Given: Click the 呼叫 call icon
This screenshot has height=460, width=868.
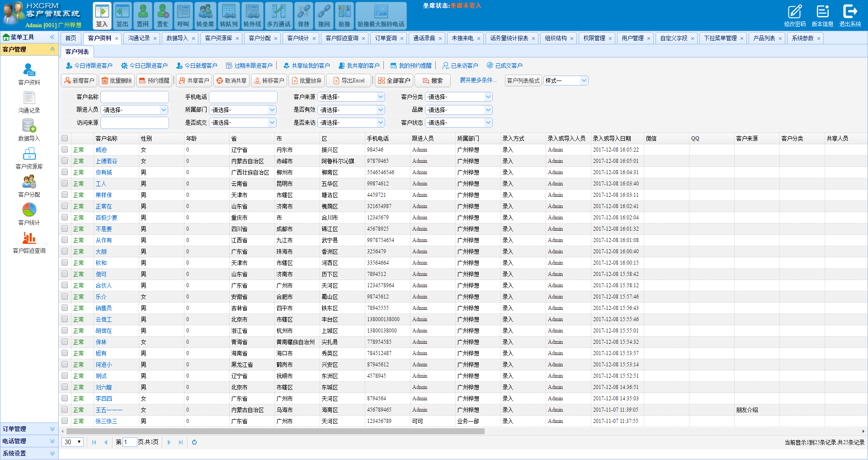Looking at the screenshot, I should 183,15.
